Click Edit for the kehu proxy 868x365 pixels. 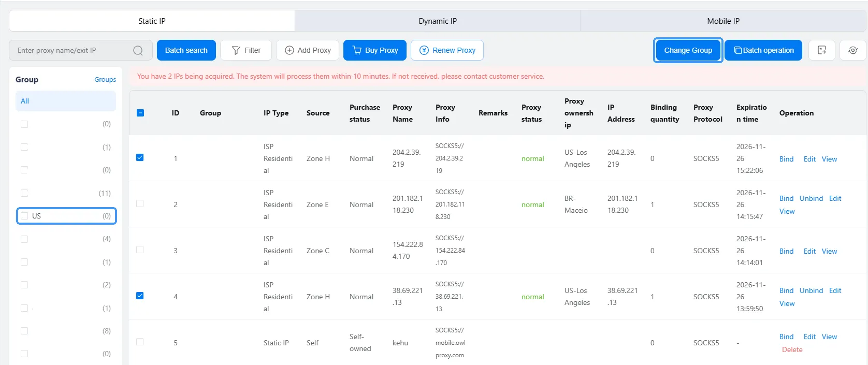(x=809, y=337)
